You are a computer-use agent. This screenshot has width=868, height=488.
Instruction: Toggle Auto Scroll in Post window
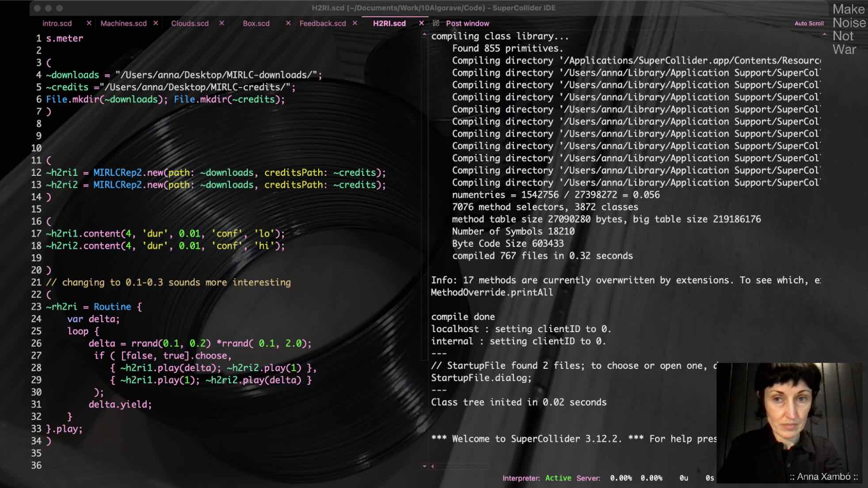click(809, 23)
